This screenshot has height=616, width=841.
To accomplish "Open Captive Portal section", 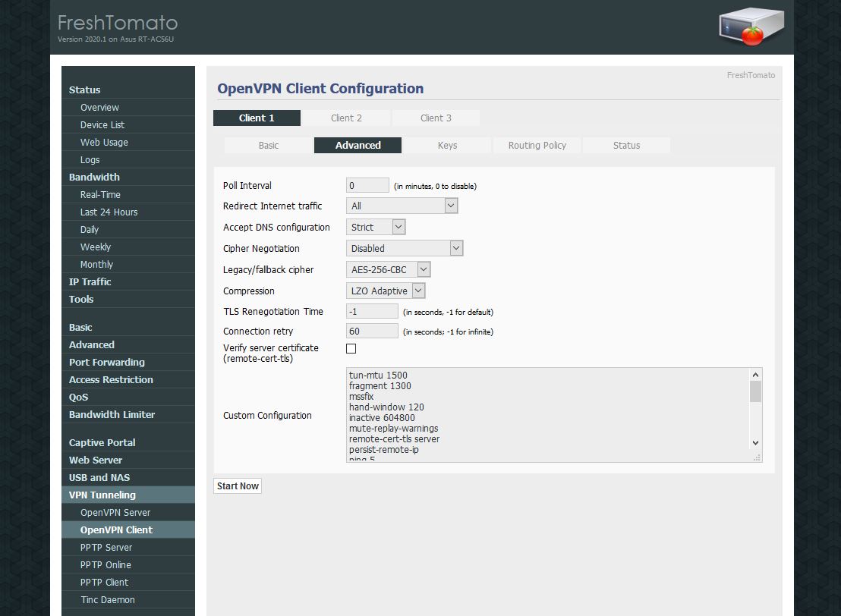I will [128, 442].
